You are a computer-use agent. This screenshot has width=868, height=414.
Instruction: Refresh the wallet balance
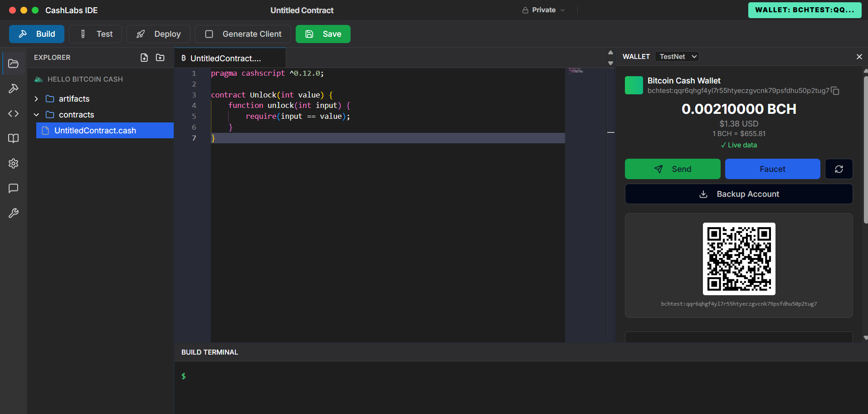[x=839, y=169]
